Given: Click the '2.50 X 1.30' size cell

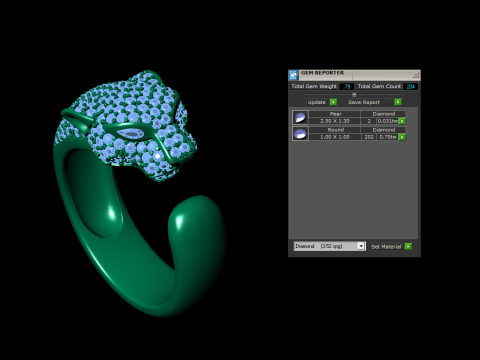Looking at the screenshot, I should pyautogui.click(x=335, y=121).
